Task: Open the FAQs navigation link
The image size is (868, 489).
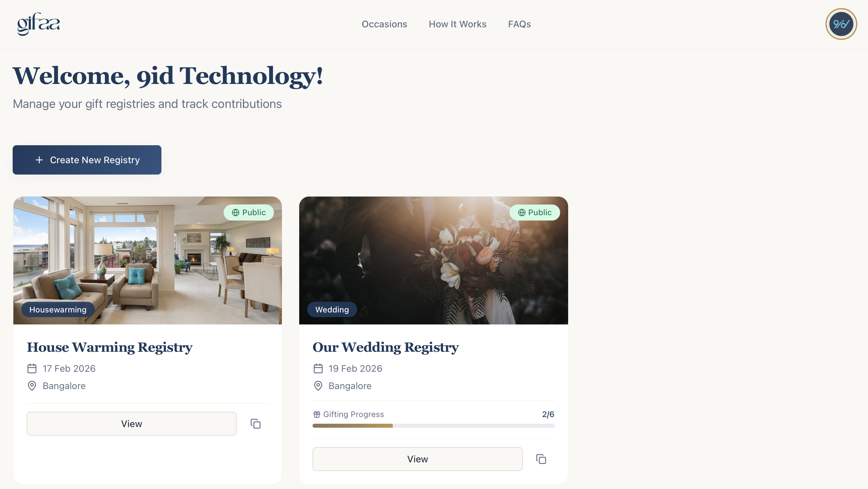Action: pyautogui.click(x=520, y=24)
